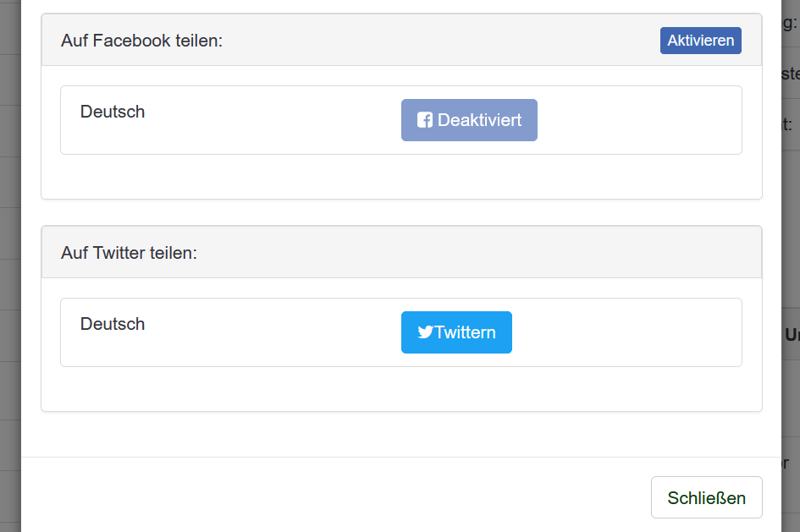Click the partially hidden 'ste' text at right
The width and height of the screenshot is (800, 532).
point(791,74)
